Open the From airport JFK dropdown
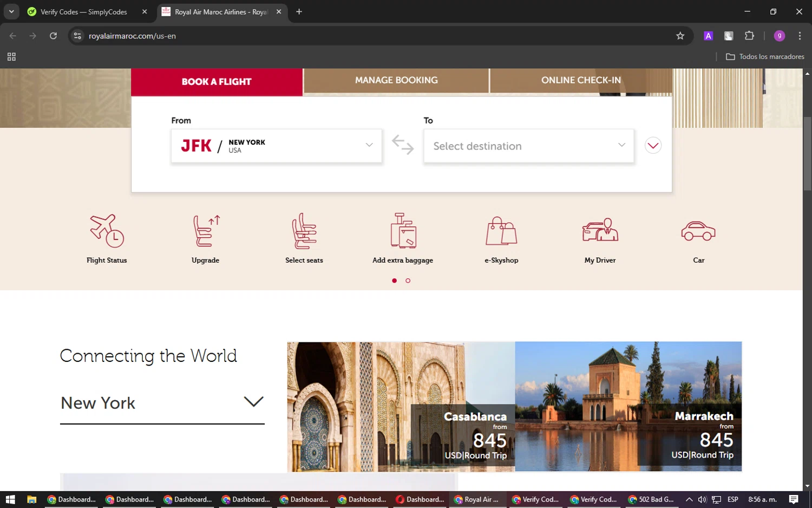Screen dimensions: 812x508 pos(277,146)
